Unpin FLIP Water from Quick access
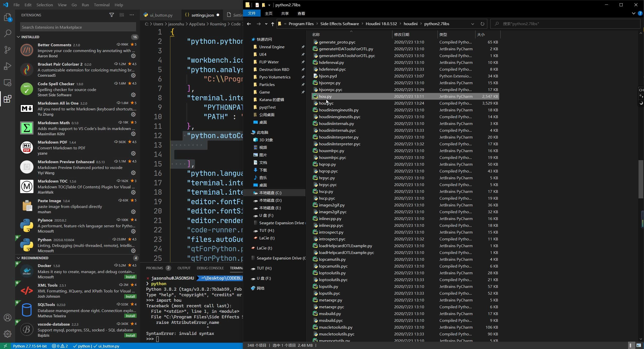This screenshot has height=349, width=644. (x=303, y=62)
